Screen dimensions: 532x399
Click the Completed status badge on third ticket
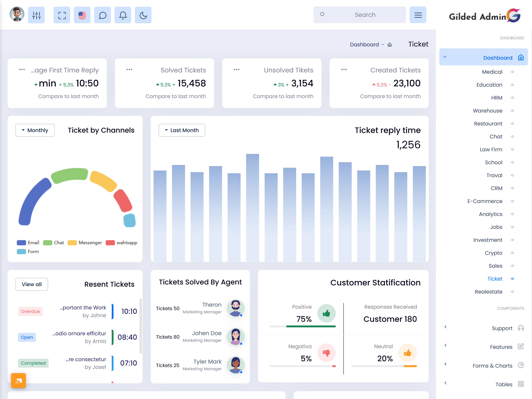[x=33, y=363]
